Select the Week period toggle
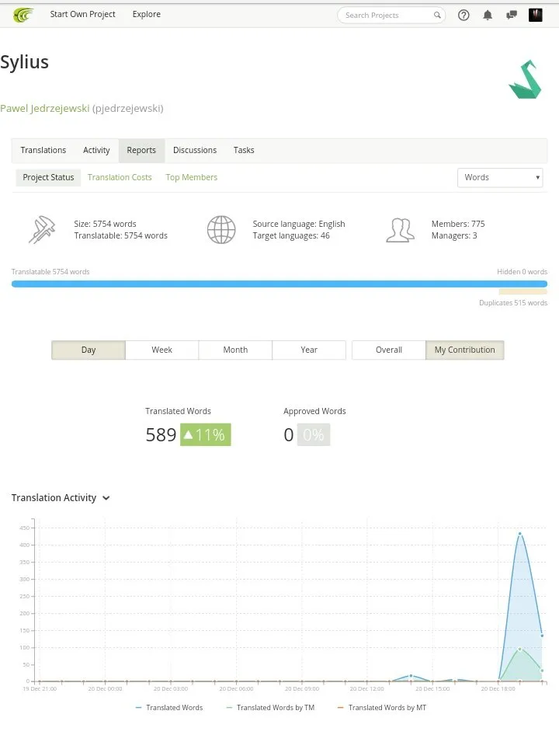 point(162,350)
